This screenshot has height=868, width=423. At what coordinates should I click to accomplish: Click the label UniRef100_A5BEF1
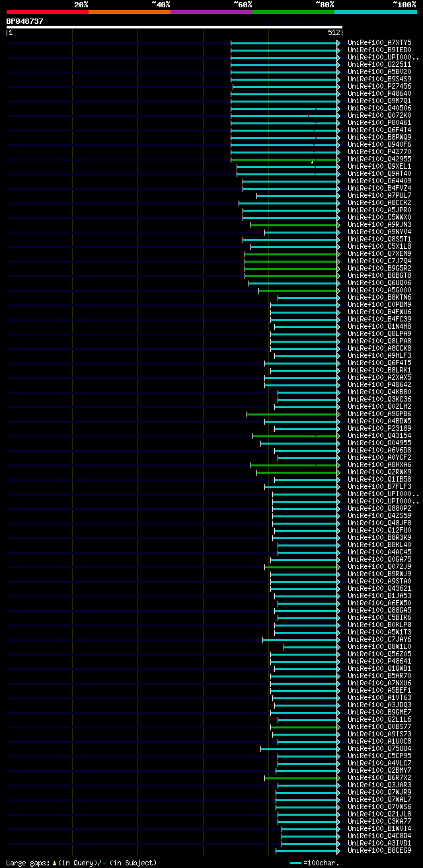[x=379, y=690]
